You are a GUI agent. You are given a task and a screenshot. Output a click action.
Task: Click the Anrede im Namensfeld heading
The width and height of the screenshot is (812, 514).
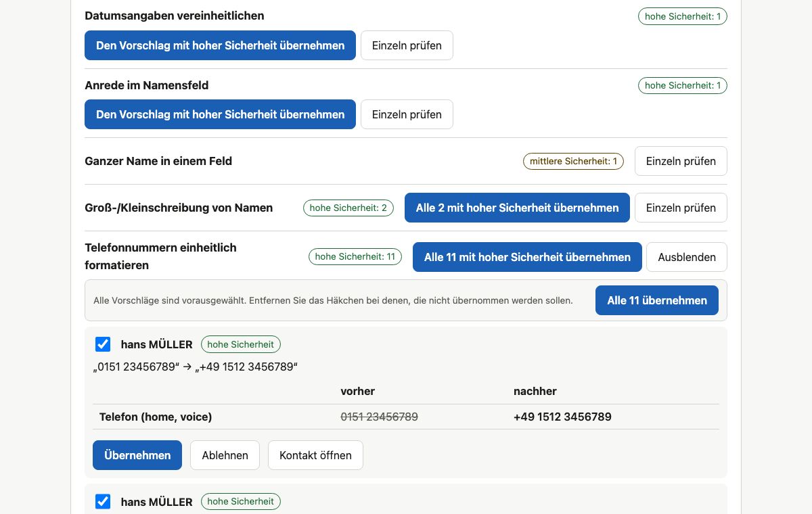(147, 85)
